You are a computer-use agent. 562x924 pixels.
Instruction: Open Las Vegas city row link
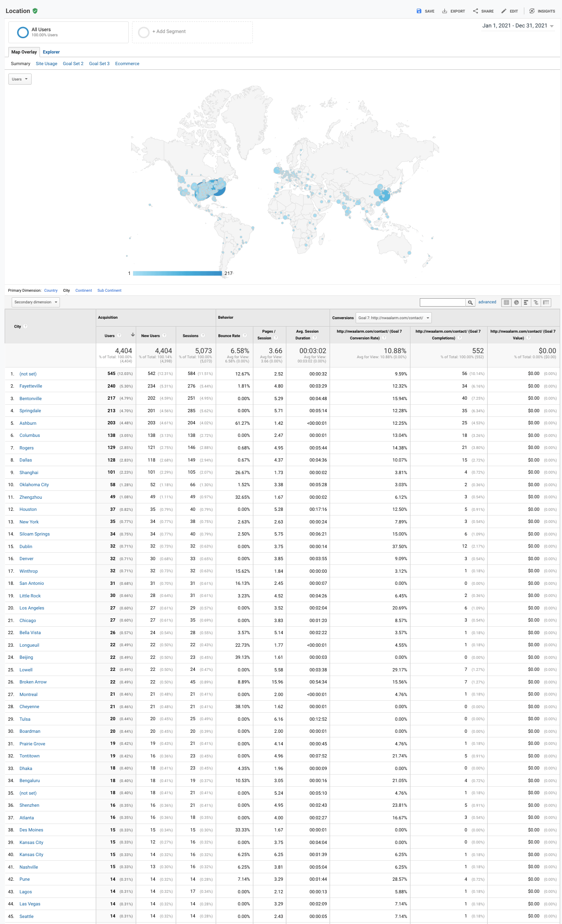30,904
